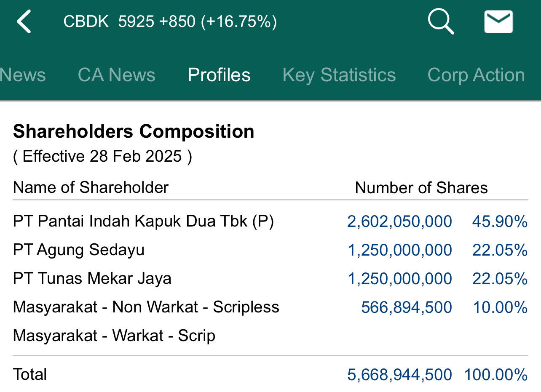Open PT Pantai Indah Kapuk Dua shares figure
The image size is (541, 392).
(399, 221)
